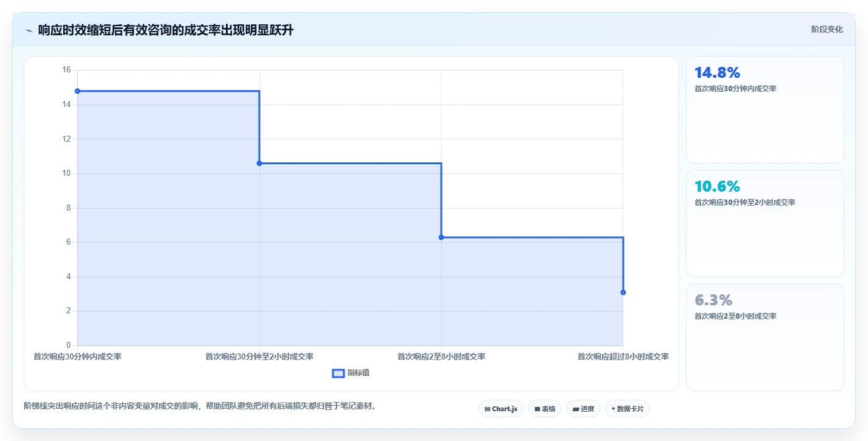Click the 14.8% stat card value

(717, 72)
